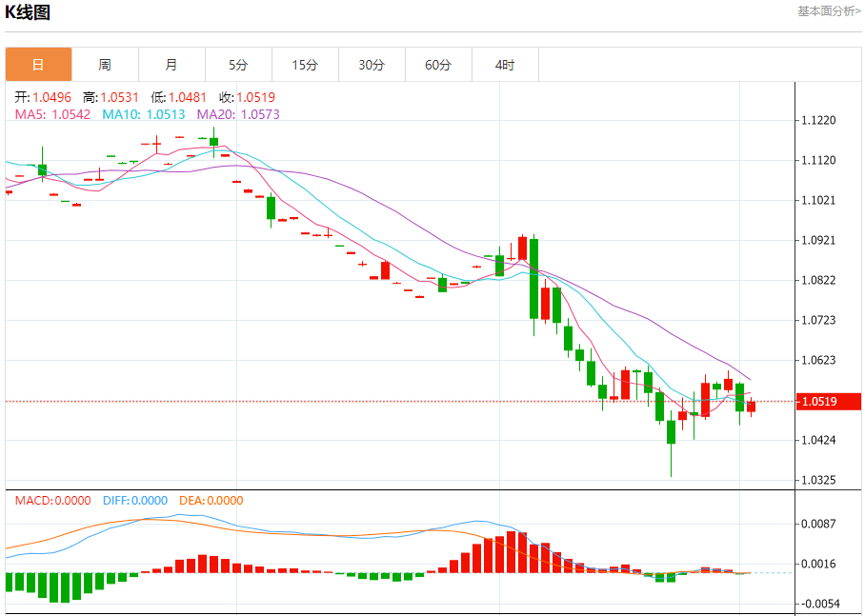Open the 60分 interval tab
This screenshot has width=865, height=616.
point(438,65)
